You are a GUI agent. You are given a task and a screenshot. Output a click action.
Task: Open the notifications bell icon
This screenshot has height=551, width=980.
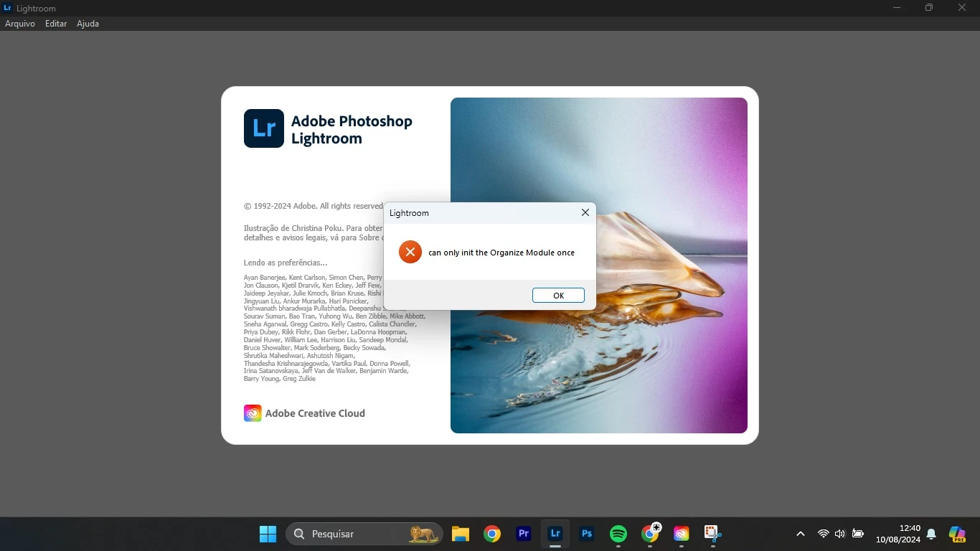point(931,534)
